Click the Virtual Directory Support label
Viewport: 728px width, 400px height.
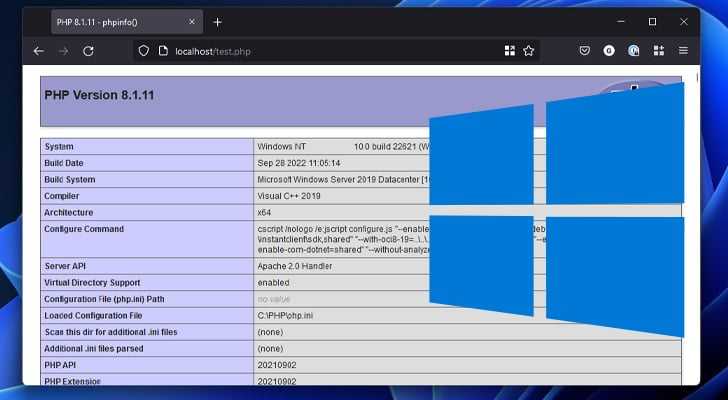(x=92, y=283)
